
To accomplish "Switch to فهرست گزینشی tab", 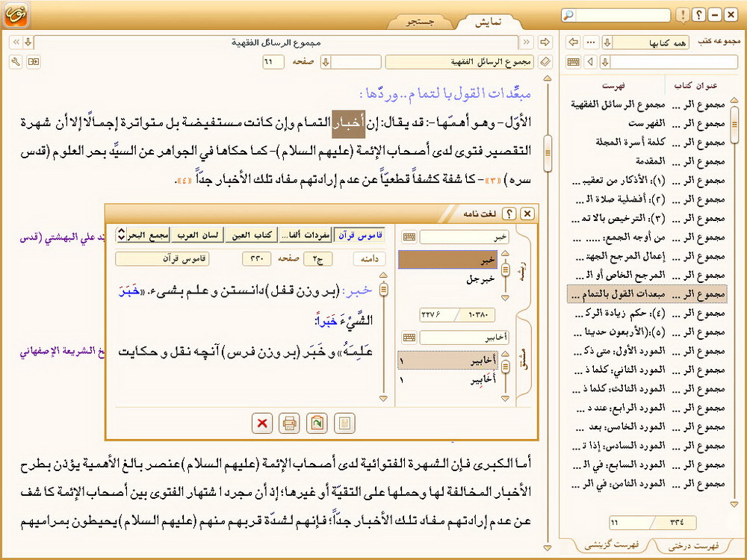I will (x=612, y=546).
